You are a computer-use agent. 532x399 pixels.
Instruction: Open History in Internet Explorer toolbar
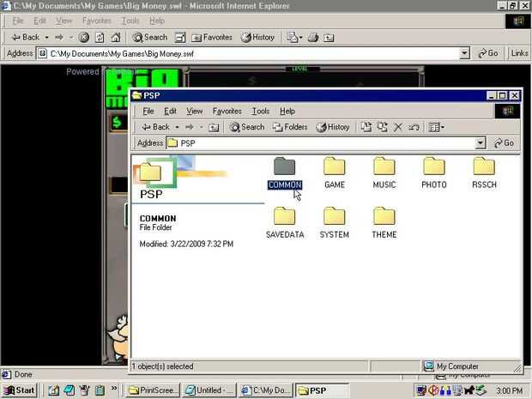257,37
